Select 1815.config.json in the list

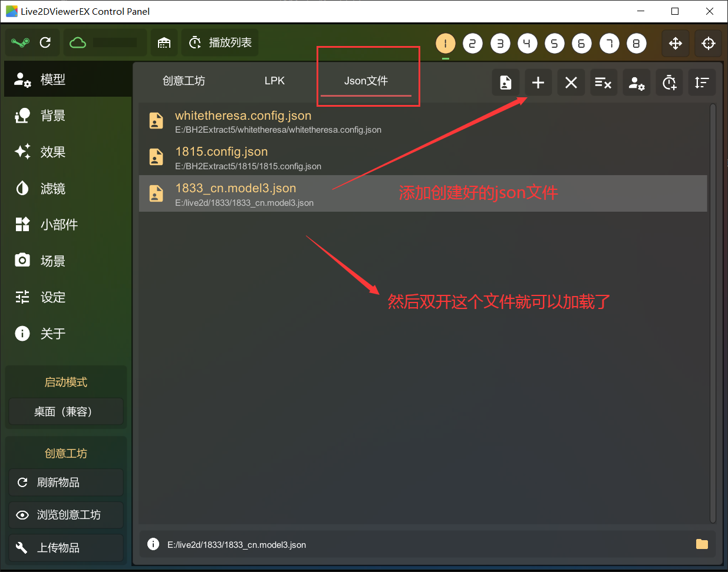tap(423, 157)
